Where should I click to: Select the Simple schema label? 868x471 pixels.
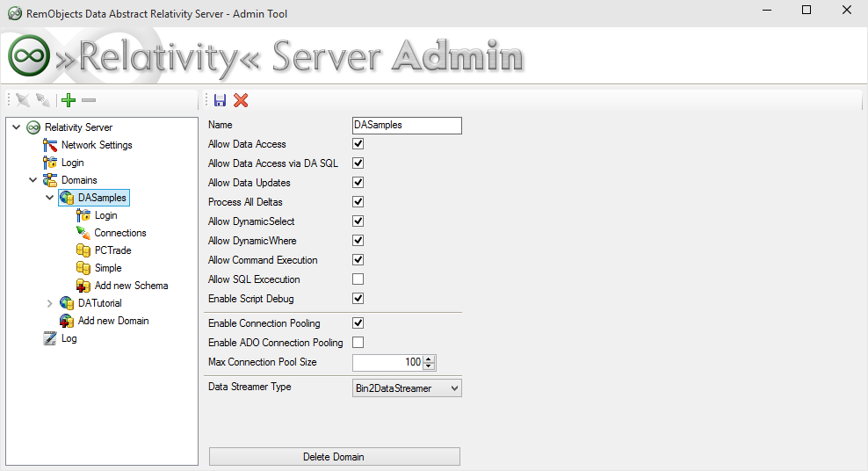(108, 268)
